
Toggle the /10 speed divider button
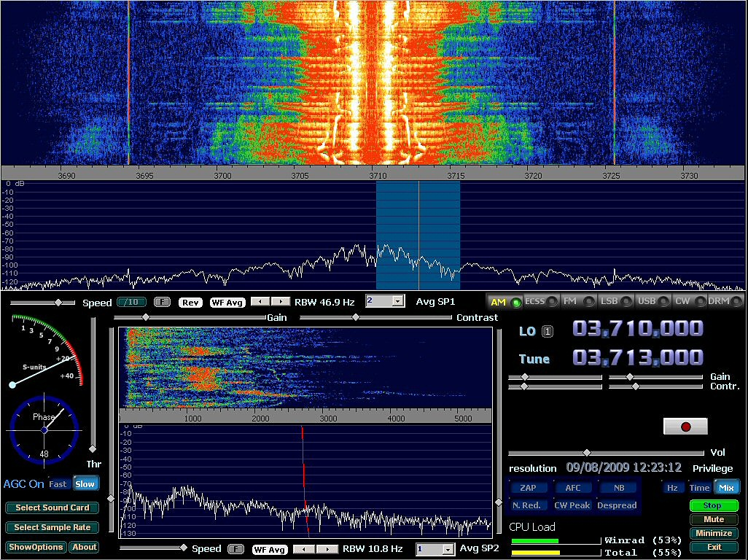coord(131,302)
